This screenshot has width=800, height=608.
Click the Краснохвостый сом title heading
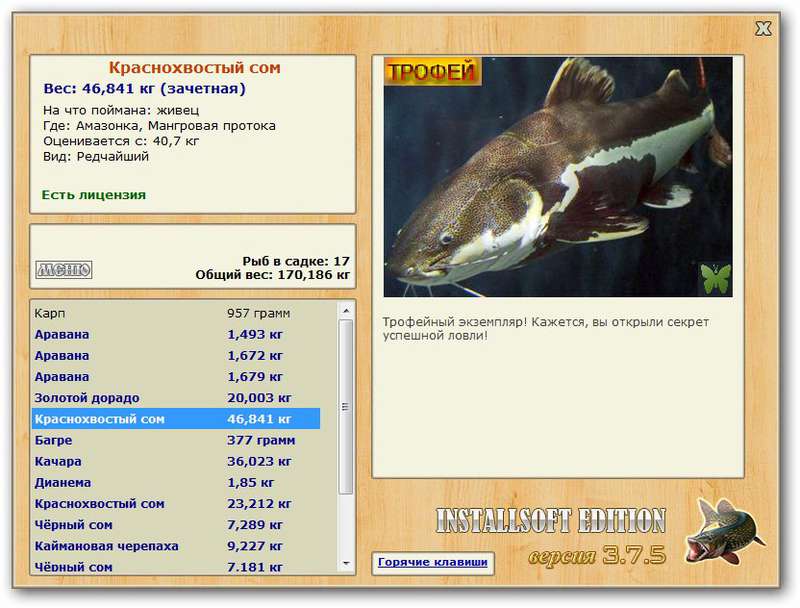(194, 67)
